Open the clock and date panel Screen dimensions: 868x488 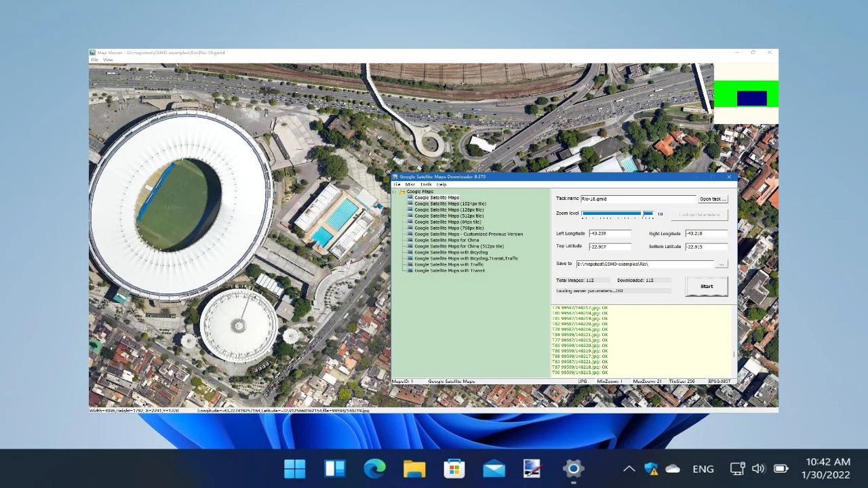(825, 468)
